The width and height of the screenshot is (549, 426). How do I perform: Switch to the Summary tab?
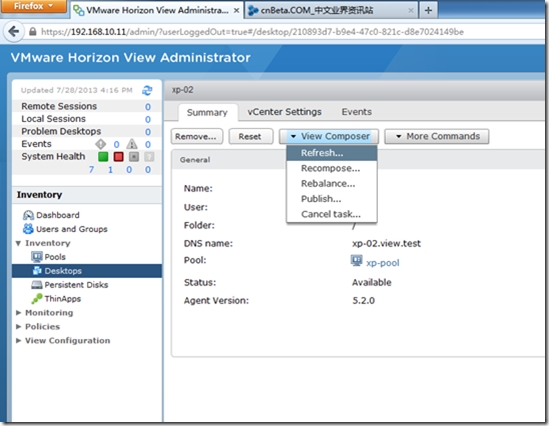[207, 112]
